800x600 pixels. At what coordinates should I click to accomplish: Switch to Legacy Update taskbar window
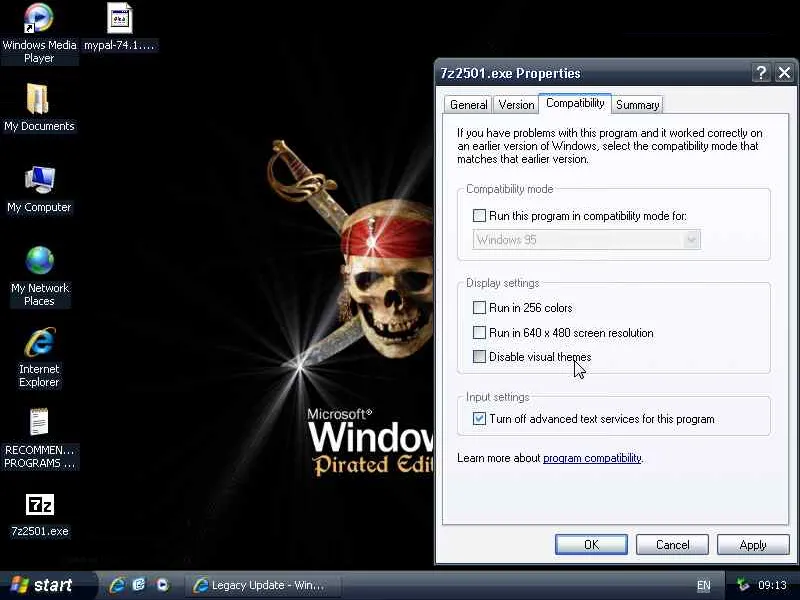coord(261,585)
